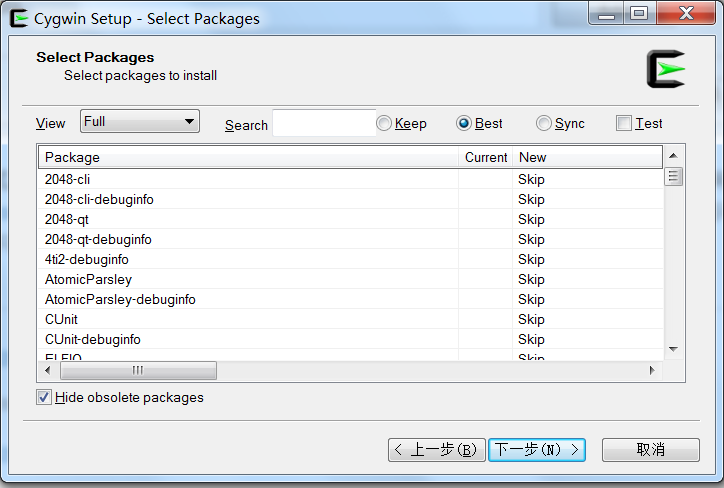Click the large Cygwin logo in header
Screen dimensions: 724x488
[x=666, y=69]
